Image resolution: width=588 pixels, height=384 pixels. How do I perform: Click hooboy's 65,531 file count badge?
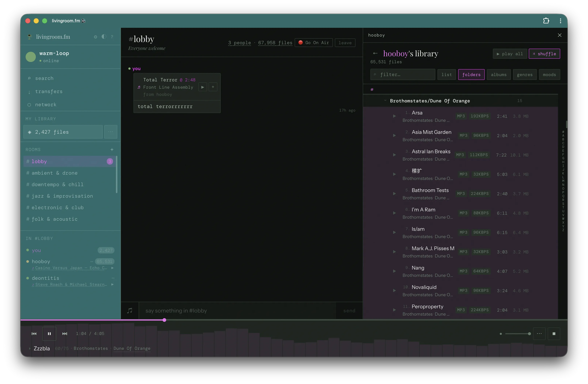(105, 261)
